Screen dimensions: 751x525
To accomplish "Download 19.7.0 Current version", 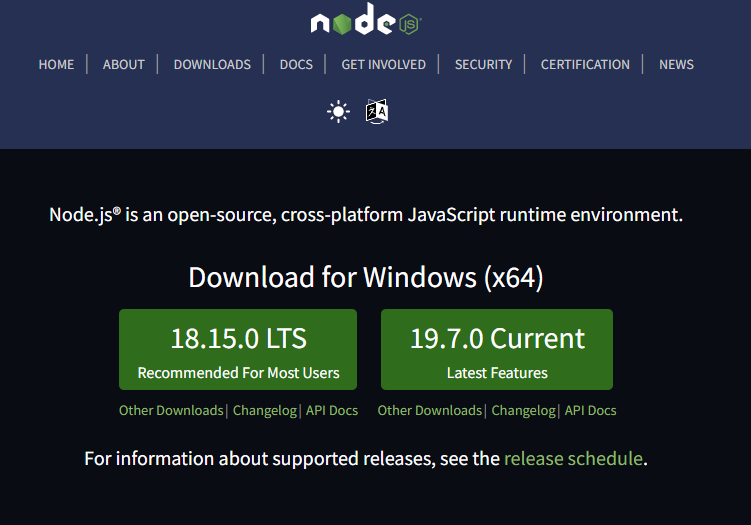I will click(497, 349).
